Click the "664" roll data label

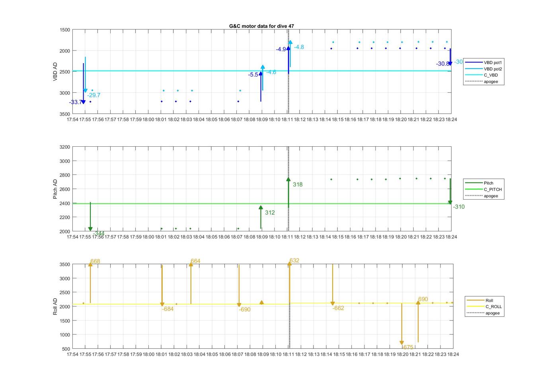coord(195,261)
